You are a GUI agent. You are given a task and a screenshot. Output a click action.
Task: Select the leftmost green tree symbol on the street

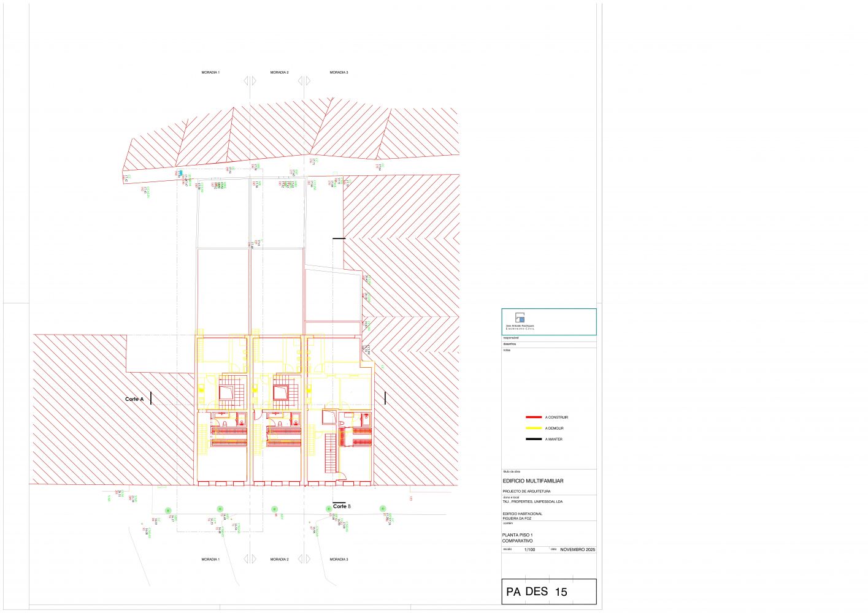[x=168, y=510]
